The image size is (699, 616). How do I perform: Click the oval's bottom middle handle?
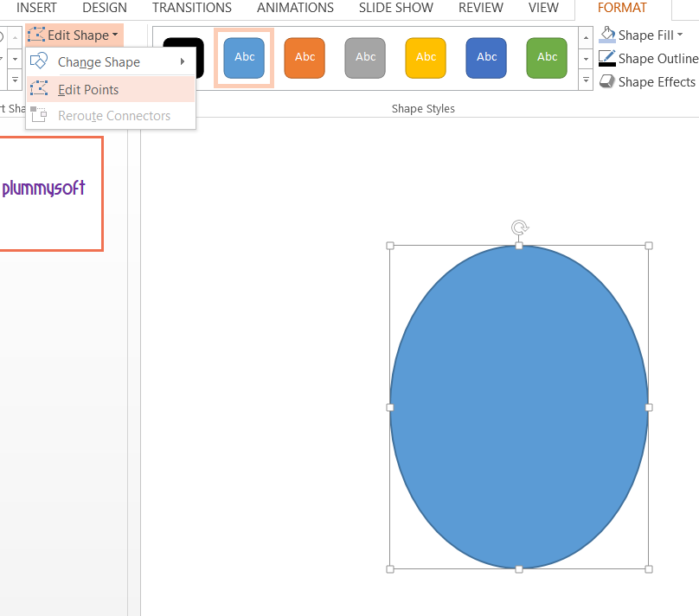[519, 569]
